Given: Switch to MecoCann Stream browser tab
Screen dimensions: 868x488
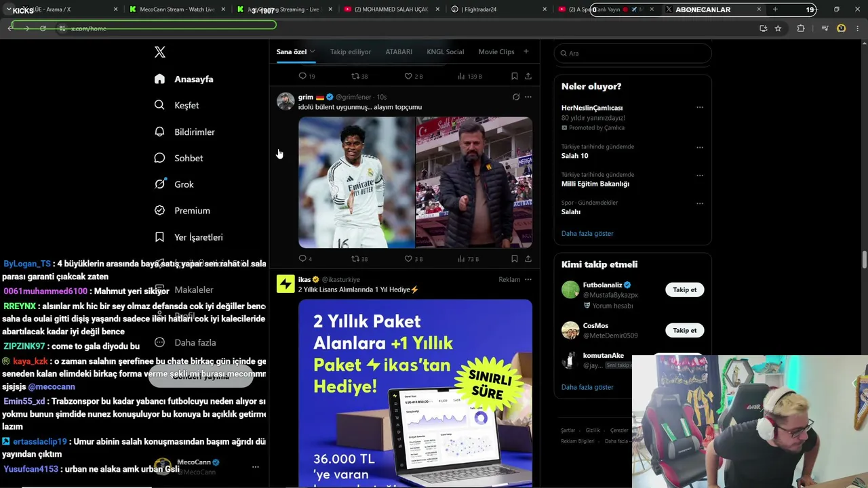Looking at the screenshot, I should tap(176, 9).
